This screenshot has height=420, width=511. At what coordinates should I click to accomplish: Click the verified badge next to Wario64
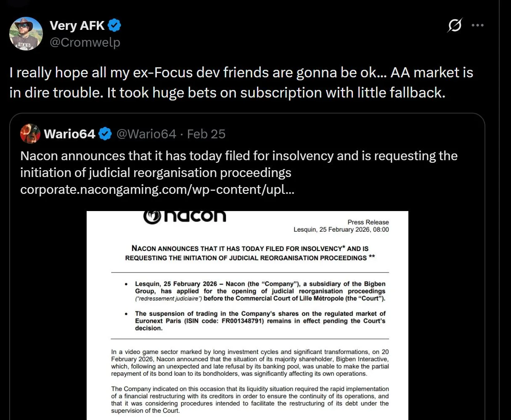pos(105,134)
